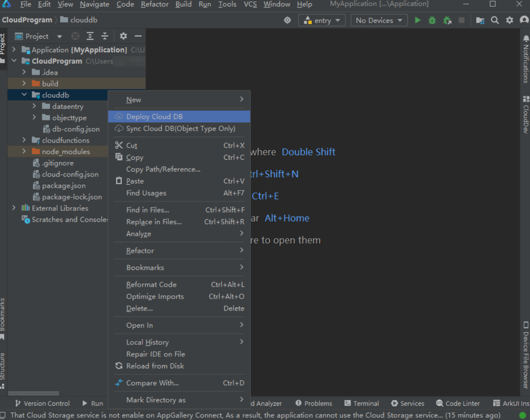The width and height of the screenshot is (530, 420).
Task: Click Collapse All icon in Project panel
Action: [105, 36]
